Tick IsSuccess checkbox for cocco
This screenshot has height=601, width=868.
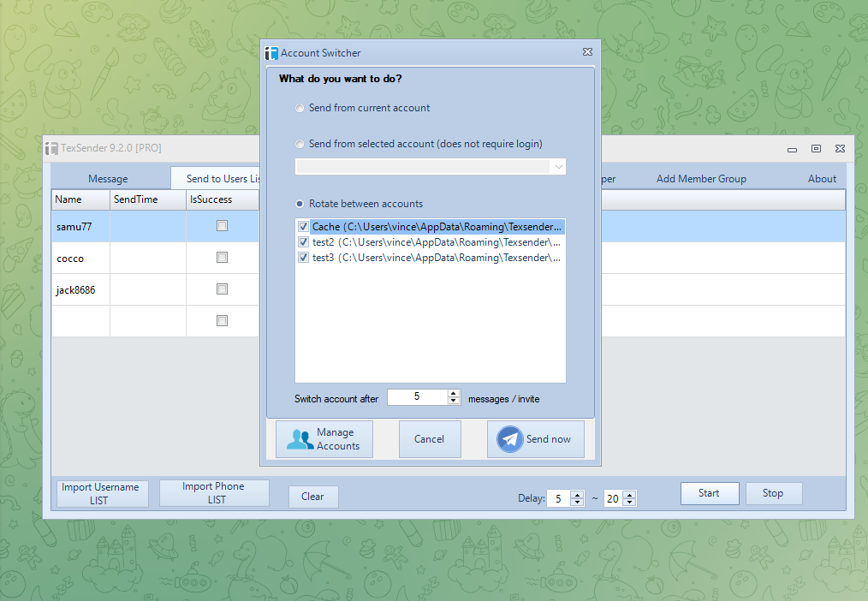point(222,258)
